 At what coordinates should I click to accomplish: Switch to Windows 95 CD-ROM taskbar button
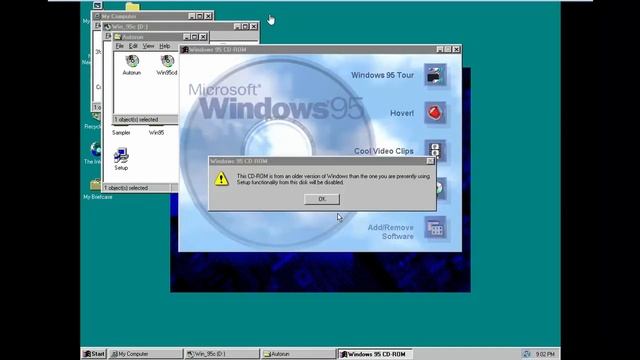tap(375, 354)
